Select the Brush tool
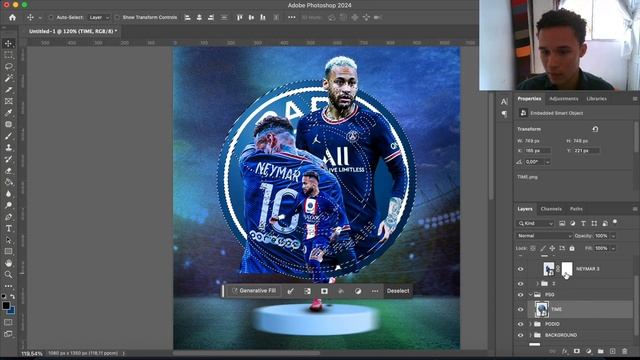640x360 pixels. point(9,136)
